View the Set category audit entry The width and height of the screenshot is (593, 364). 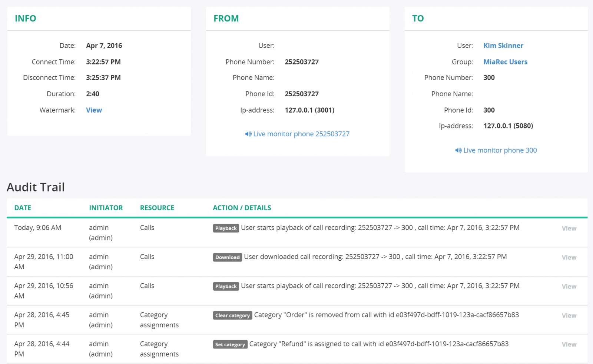[x=569, y=344]
